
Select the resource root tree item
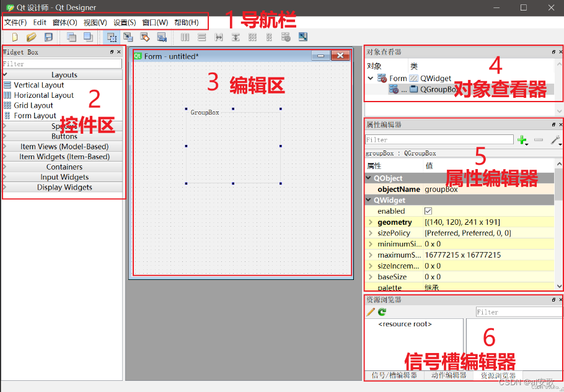pyautogui.click(x=405, y=324)
